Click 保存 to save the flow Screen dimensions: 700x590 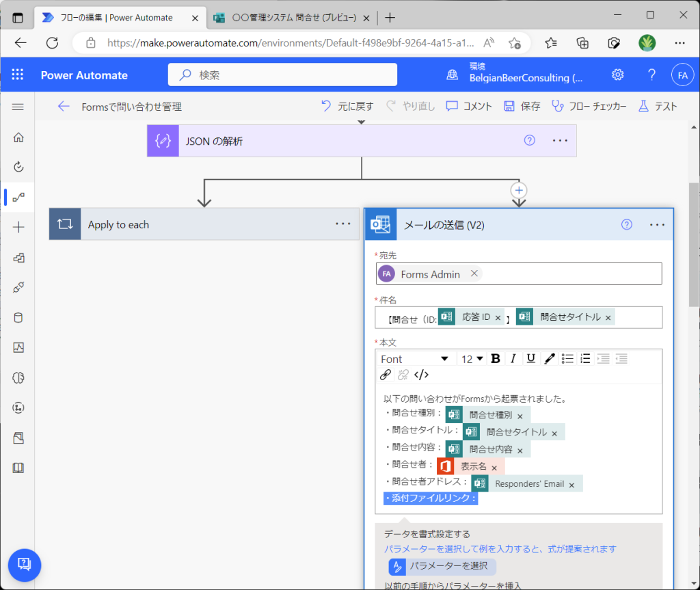pyautogui.click(x=522, y=106)
